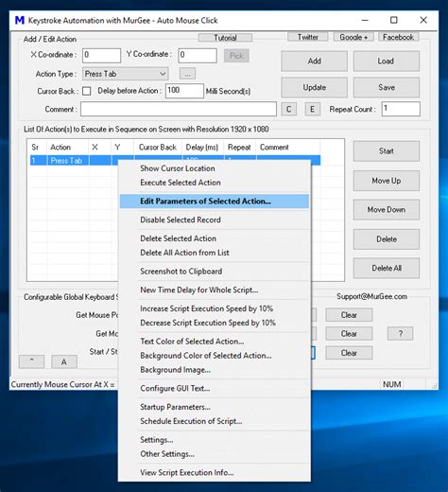This screenshot has height=492, width=448.
Task: Open the Facebook button
Action: tap(398, 37)
